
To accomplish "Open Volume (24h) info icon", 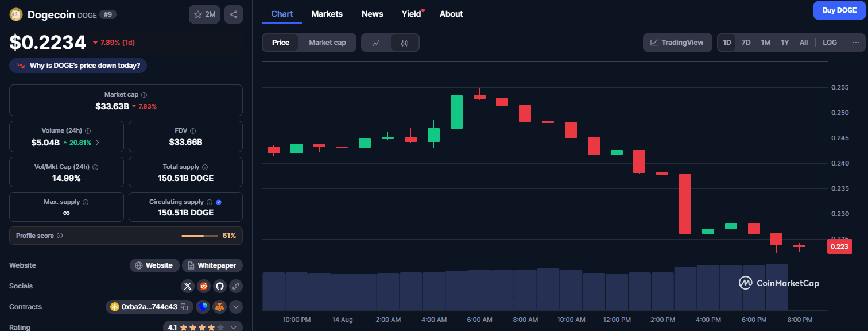I will [x=88, y=131].
